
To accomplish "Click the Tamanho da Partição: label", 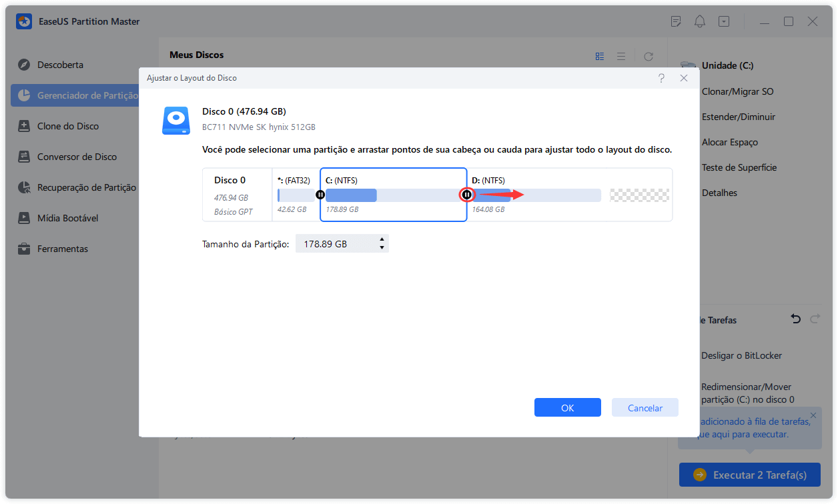I will point(246,245).
